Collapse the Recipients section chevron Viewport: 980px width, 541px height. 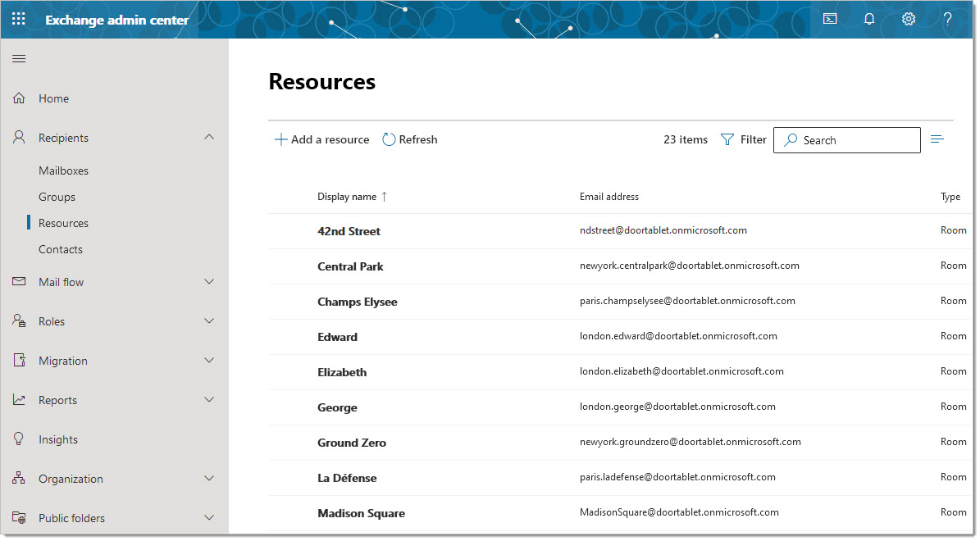click(x=209, y=137)
